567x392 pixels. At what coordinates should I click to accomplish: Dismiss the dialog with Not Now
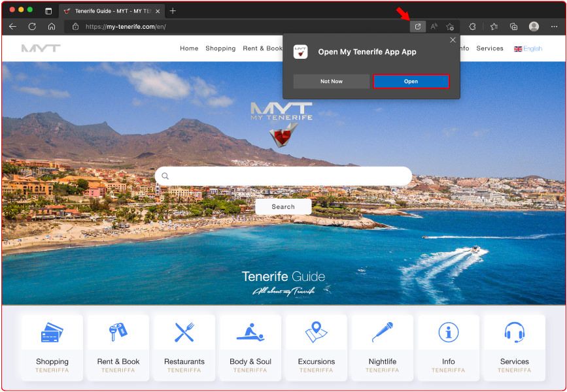tap(331, 81)
